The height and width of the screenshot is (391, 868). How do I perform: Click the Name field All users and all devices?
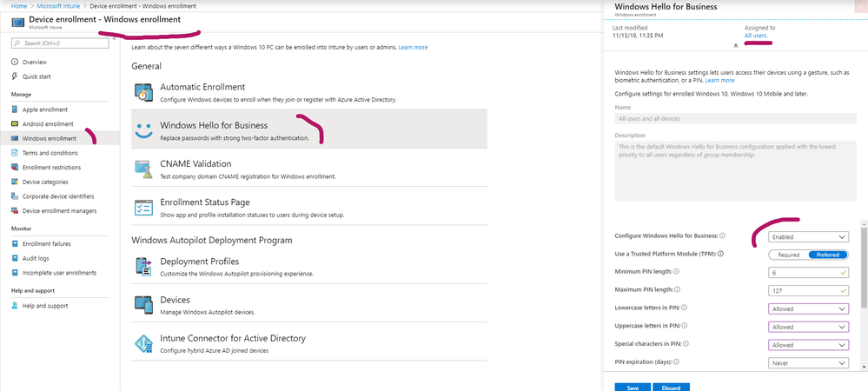coord(735,118)
